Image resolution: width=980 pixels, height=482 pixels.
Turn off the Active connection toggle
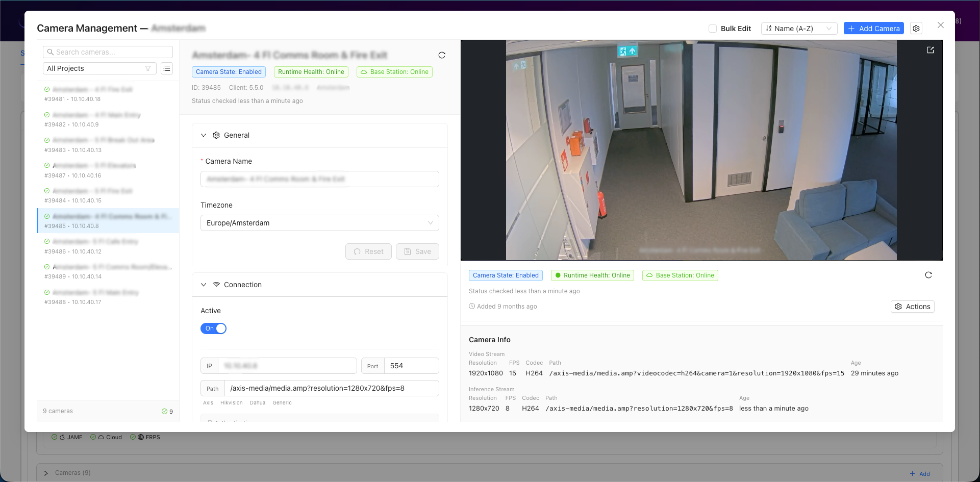tap(213, 328)
